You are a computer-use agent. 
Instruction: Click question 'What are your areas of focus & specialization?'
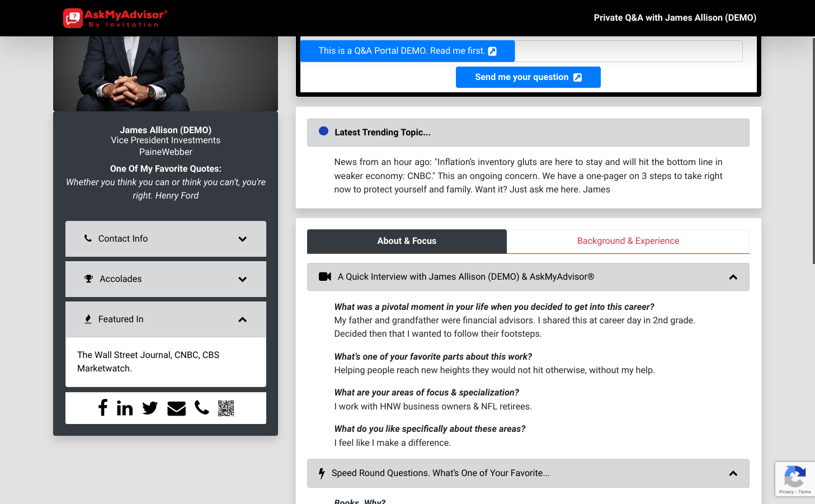click(426, 393)
